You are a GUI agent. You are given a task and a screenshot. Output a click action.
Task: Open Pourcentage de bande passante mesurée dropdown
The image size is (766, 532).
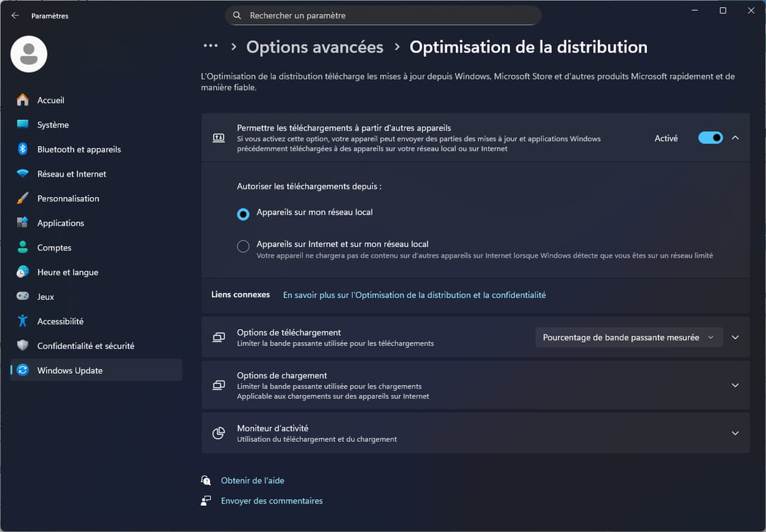(x=628, y=338)
